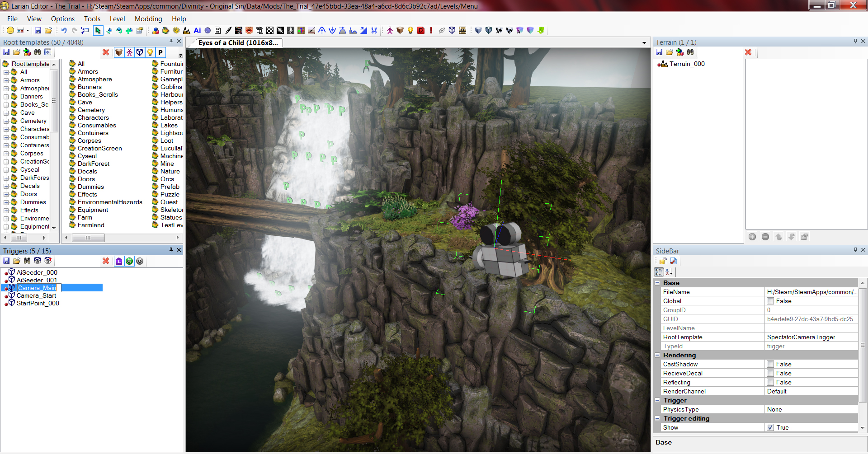Select Terrain_000 in the Terrain list
Screen dimensions: 868x454
(x=687, y=64)
